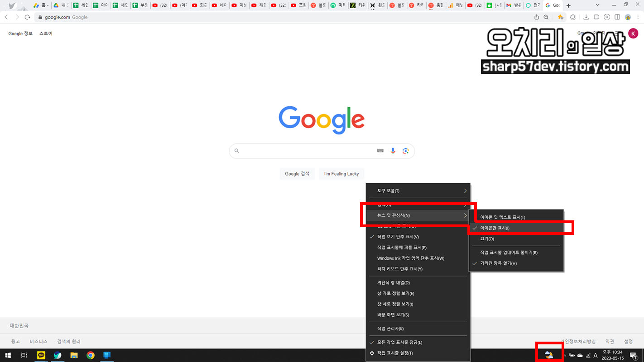Open the 비즈니스 footer link
Image resolution: width=644 pixels, height=362 pixels.
[38, 342]
